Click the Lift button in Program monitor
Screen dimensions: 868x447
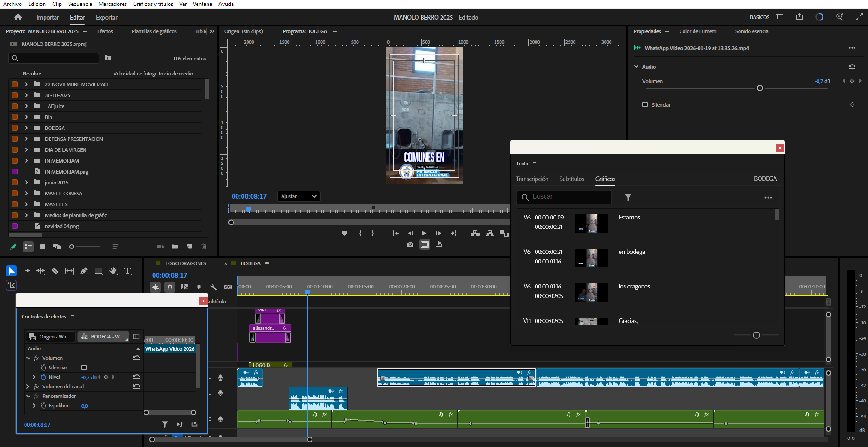(x=475, y=233)
